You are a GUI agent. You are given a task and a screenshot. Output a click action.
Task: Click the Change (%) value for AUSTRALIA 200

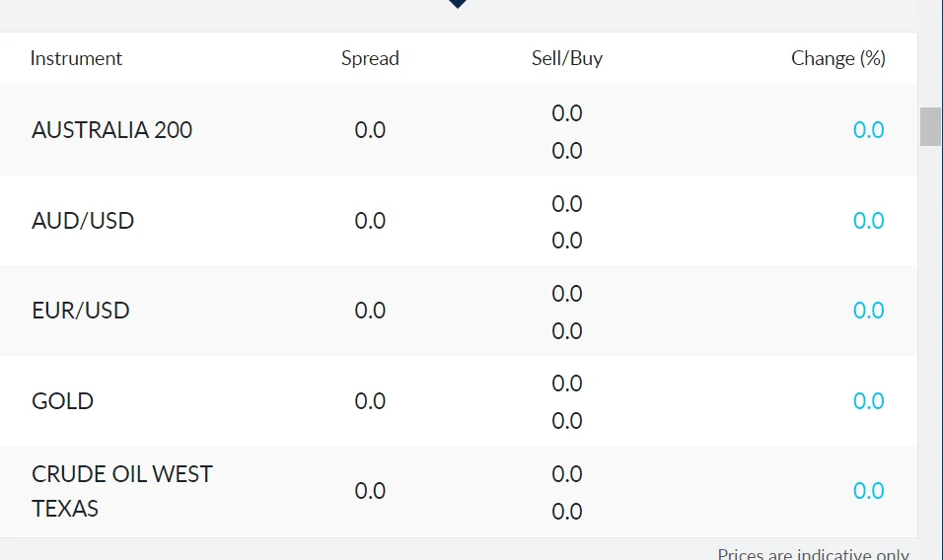[868, 130]
